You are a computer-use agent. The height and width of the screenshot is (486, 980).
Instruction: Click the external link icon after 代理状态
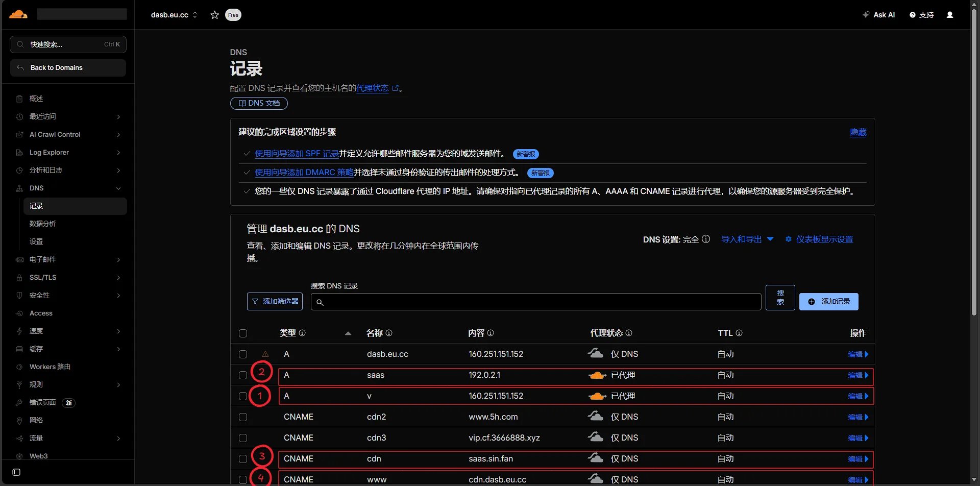(x=395, y=88)
